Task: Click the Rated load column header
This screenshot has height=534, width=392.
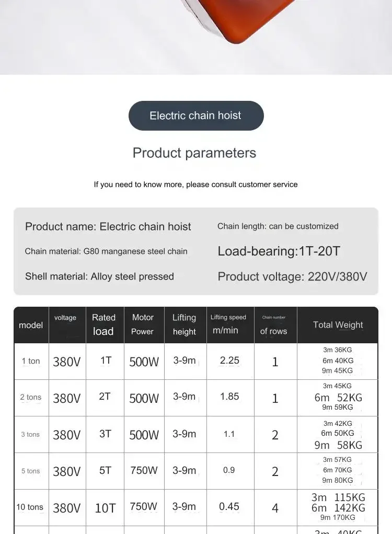Action: (x=103, y=324)
